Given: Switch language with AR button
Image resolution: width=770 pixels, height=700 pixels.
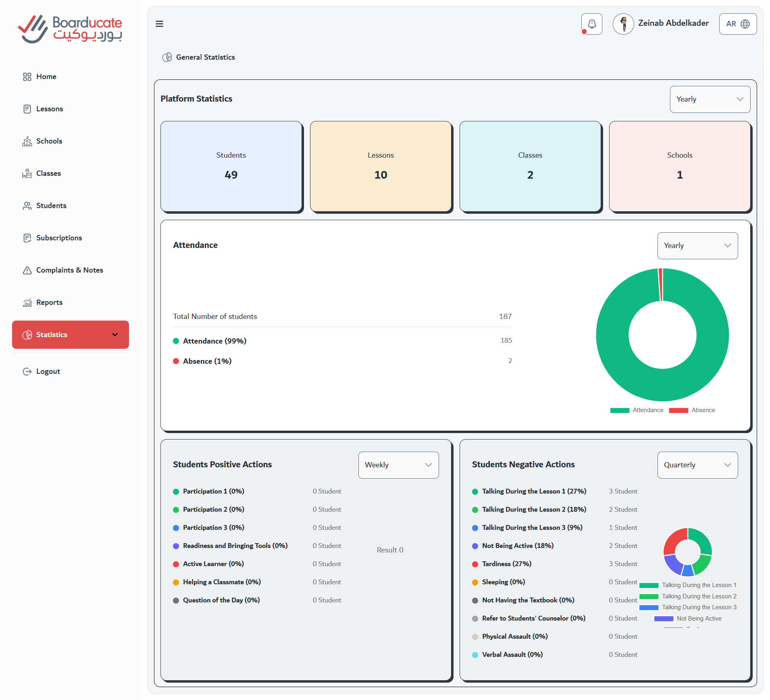Looking at the screenshot, I should (x=737, y=24).
